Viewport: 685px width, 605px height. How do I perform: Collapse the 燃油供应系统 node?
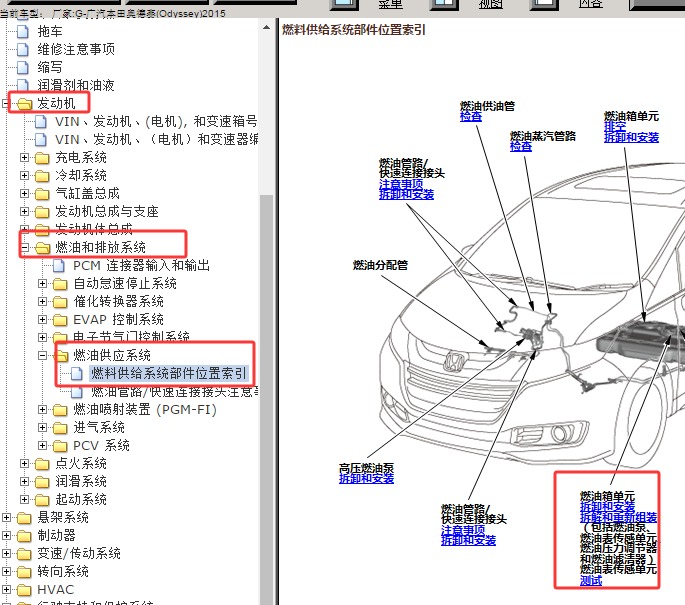(42, 356)
